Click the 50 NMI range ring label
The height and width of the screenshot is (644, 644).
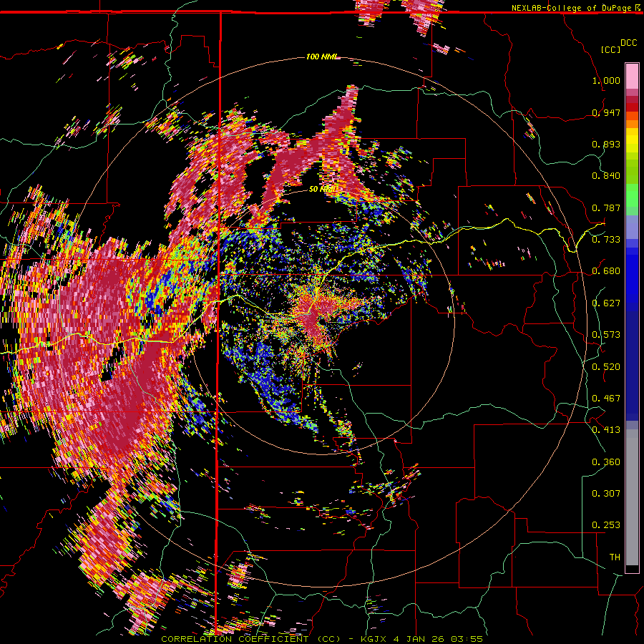pyautogui.click(x=322, y=190)
